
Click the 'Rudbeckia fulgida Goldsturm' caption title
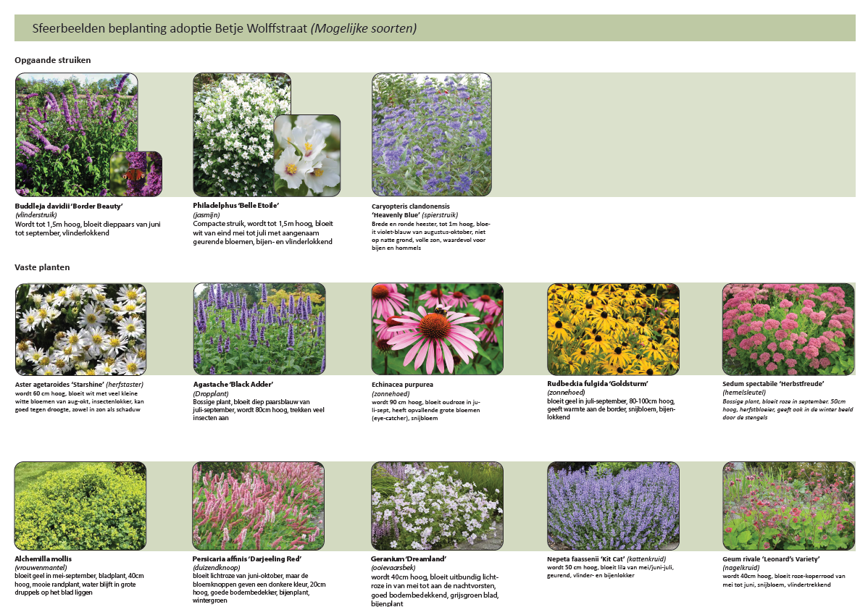[597, 383]
